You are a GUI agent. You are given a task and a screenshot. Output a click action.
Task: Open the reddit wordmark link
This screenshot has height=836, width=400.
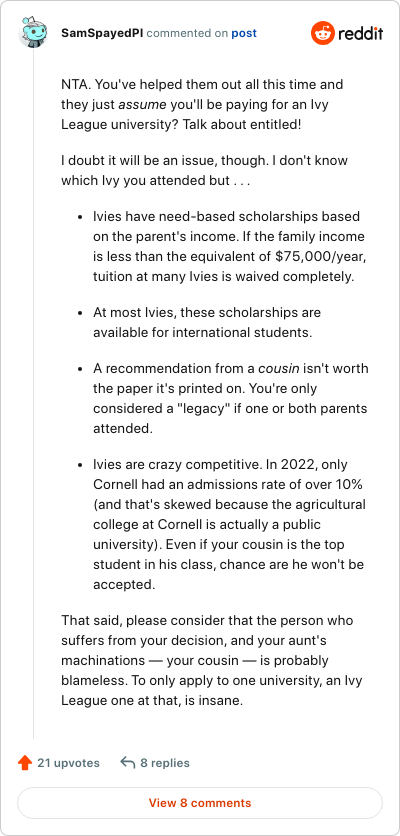tap(361, 34)
